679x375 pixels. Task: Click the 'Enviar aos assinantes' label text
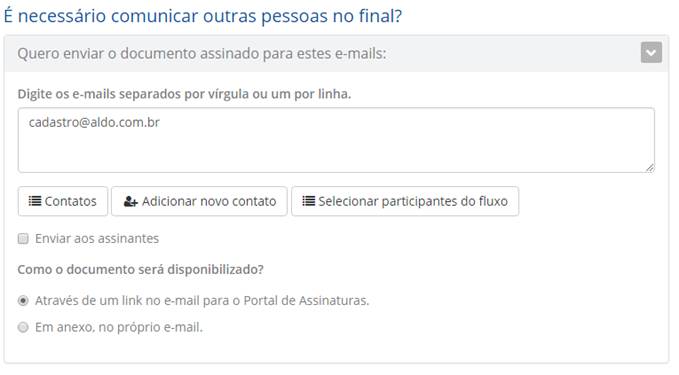tap(97, 239)
